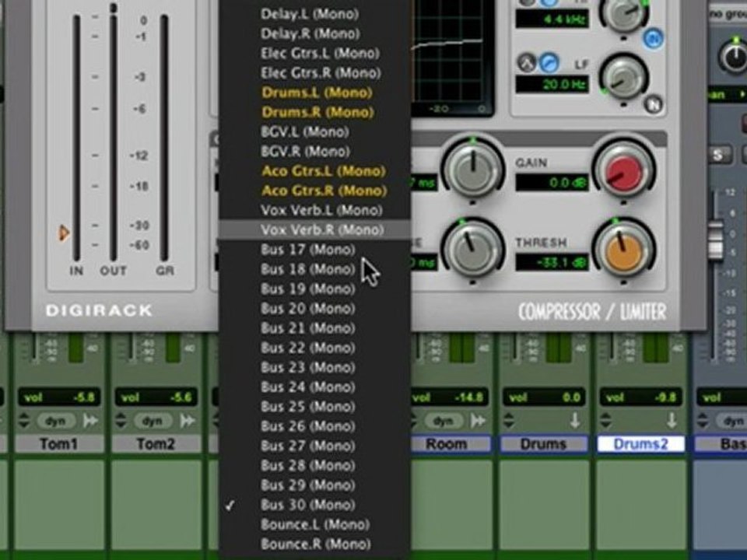The image size is (747, 560).
Task: Select Delay.L (Mono) bus
Action: (314, 14)
